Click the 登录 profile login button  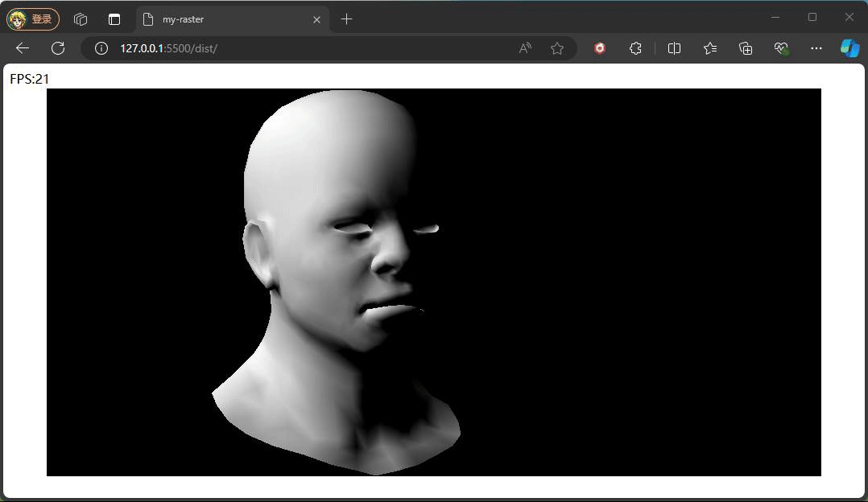(33, 19)
